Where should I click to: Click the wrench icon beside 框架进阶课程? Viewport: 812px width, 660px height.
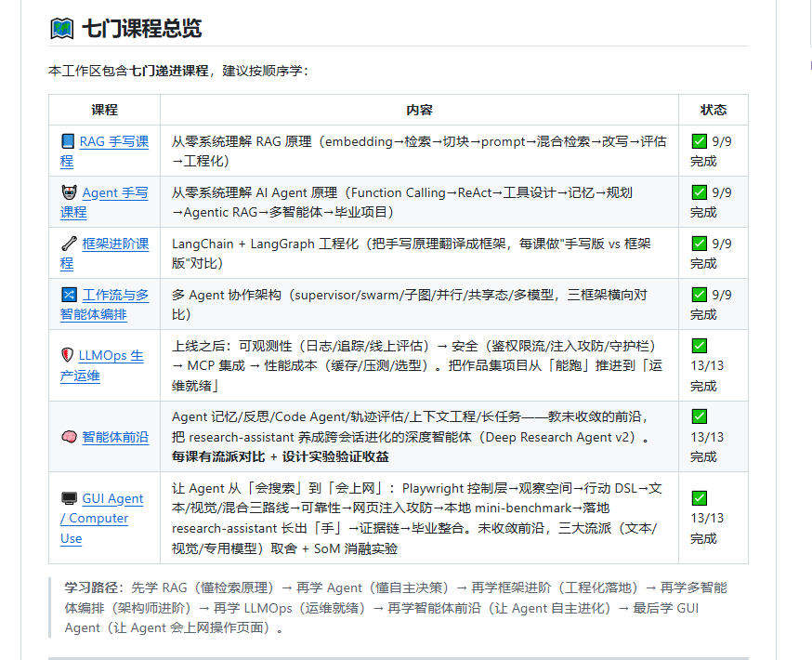tap(69, 244)
